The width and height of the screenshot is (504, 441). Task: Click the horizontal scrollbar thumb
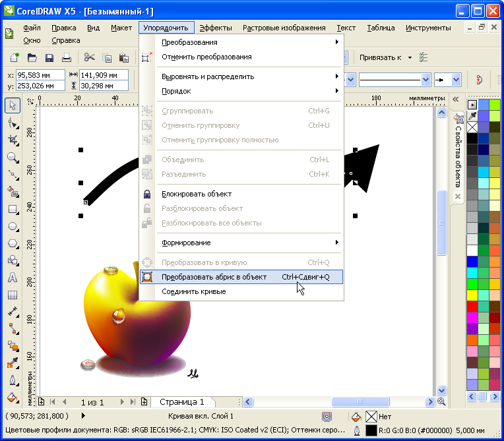click(360, 402)
